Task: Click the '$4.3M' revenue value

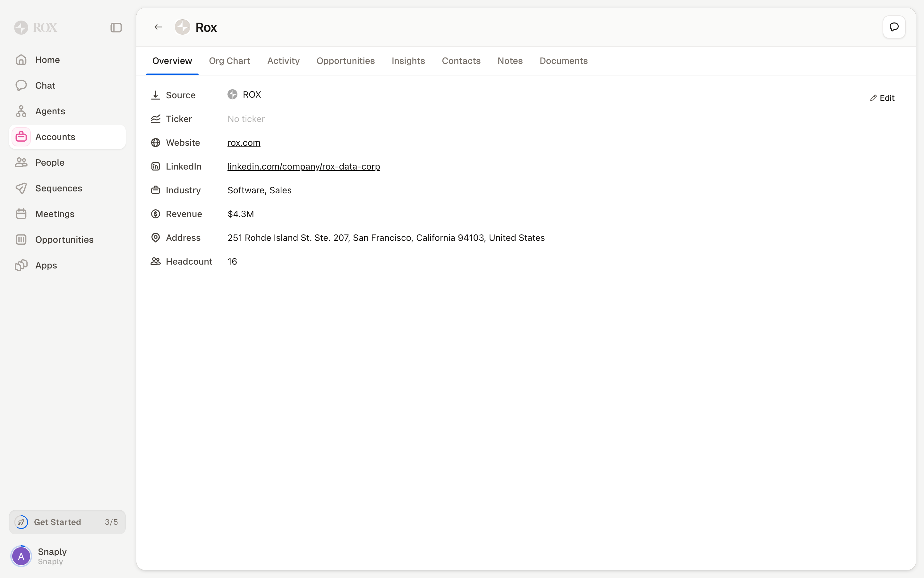Action: click(241, 214)
